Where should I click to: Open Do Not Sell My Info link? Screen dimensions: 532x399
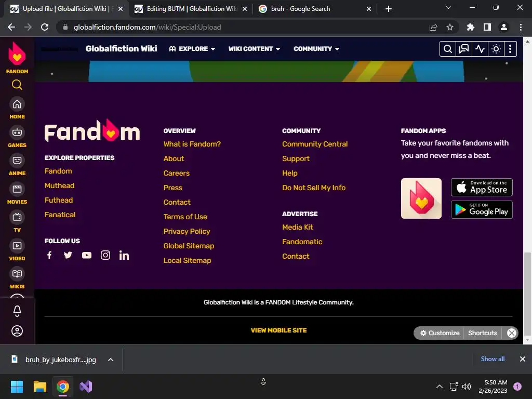coord(314,188)
